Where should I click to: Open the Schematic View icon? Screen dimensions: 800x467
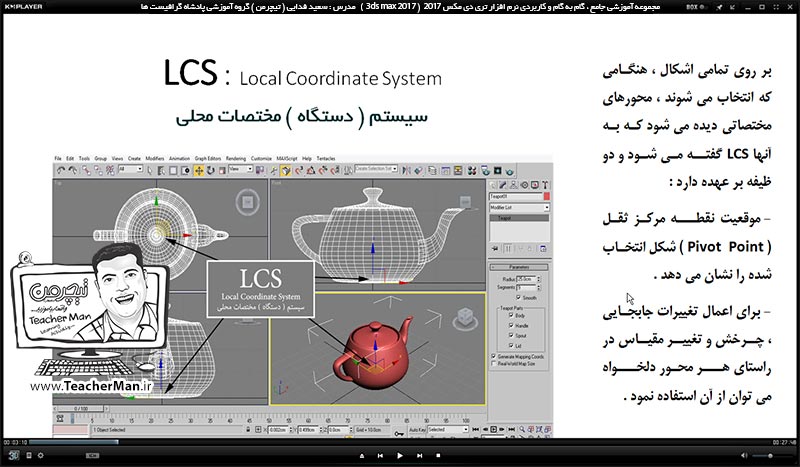[458, 170]
